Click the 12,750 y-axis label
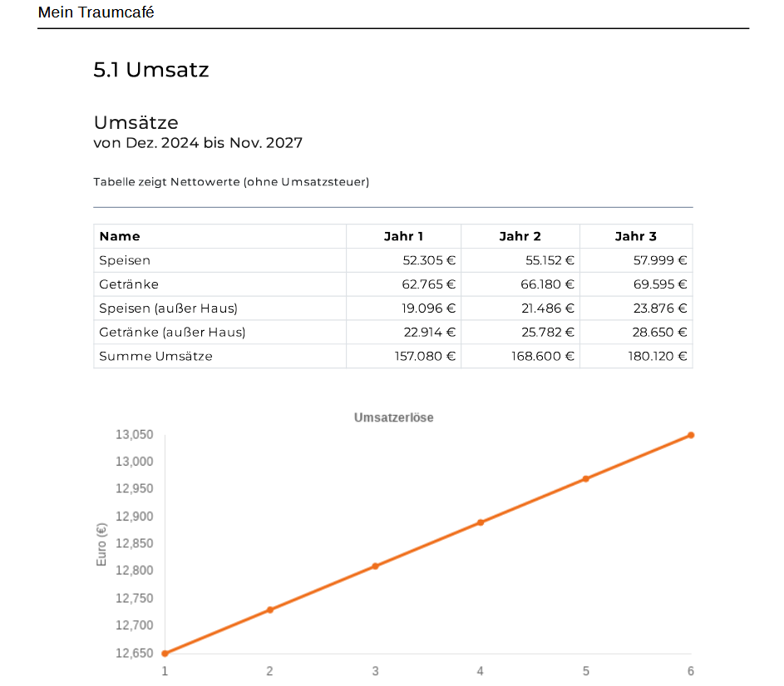Image resolution: width=784 pixels, height=686 pixels. pyautogui.click(x=134, y=599)
